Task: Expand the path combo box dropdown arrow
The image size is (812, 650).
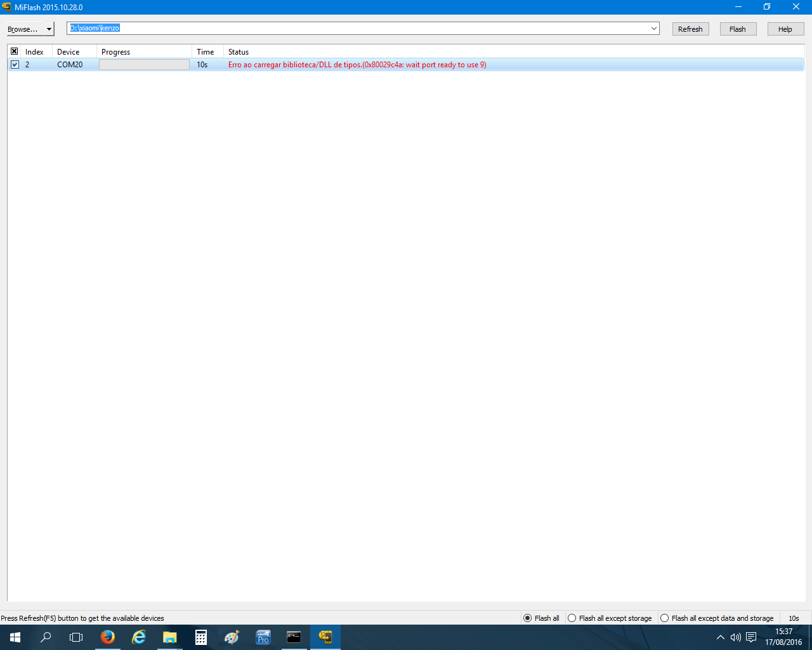Action: [x=654, y=29]
